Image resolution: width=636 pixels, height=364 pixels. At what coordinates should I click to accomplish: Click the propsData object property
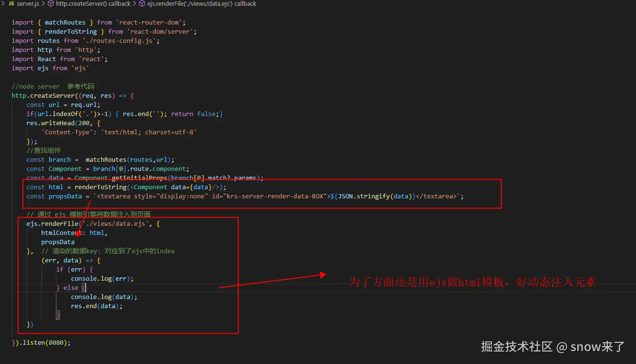tap(58, 242)
